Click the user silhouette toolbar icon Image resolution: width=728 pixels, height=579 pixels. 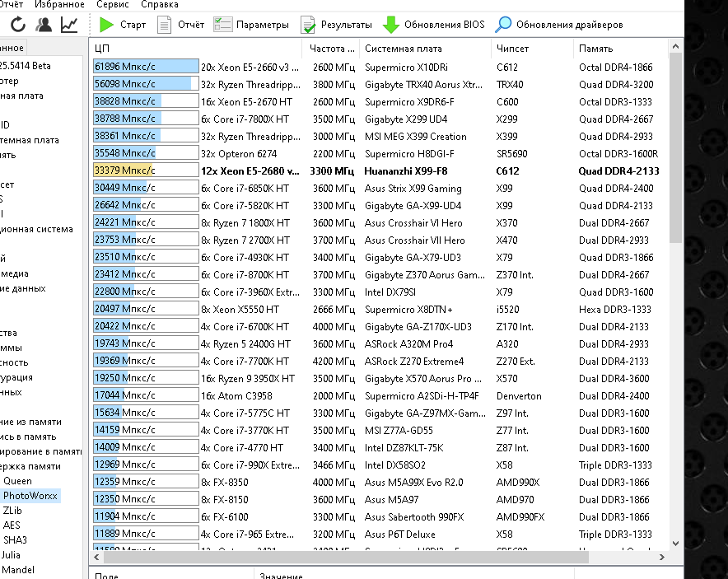(x=44, y=25)
